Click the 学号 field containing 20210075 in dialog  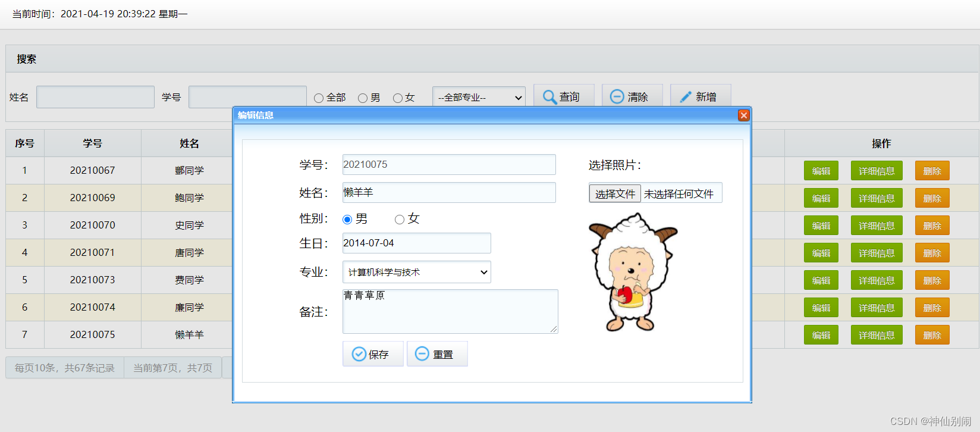449,164
